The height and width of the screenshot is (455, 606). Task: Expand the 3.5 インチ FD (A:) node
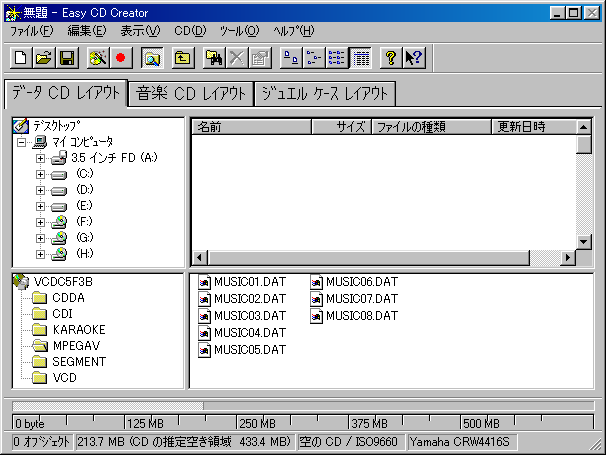coord(40,158)
